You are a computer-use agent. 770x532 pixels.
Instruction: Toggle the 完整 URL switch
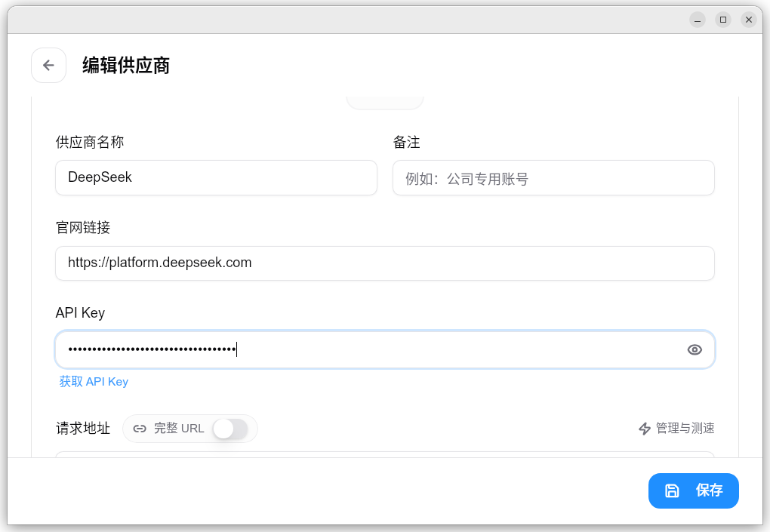tap(230, 429)
